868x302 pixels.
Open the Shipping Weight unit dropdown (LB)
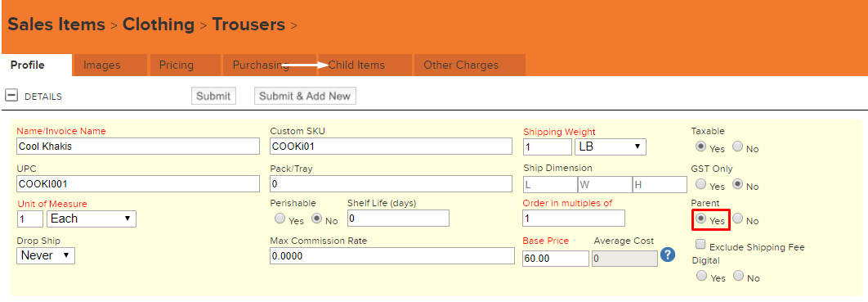coord(611,146)
